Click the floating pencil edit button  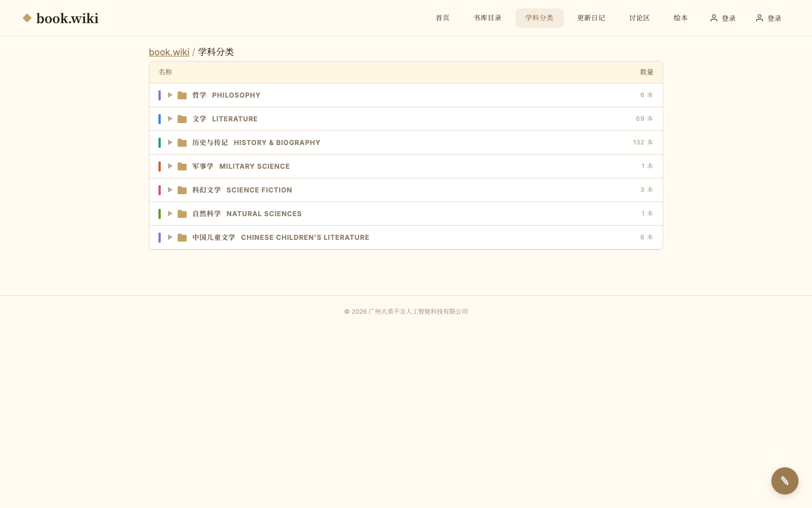(x=785, y=481)
